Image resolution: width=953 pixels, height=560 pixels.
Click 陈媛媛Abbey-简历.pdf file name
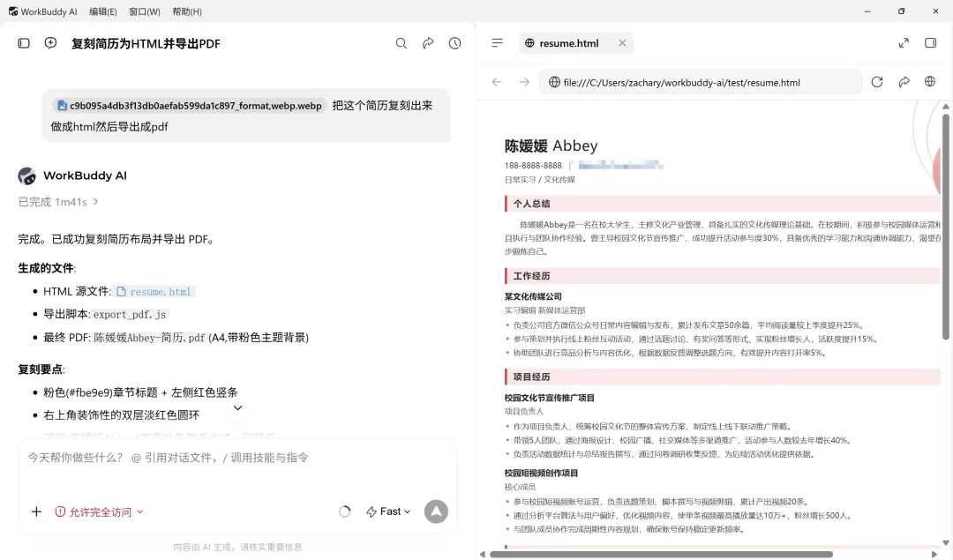tap(149, 338)
